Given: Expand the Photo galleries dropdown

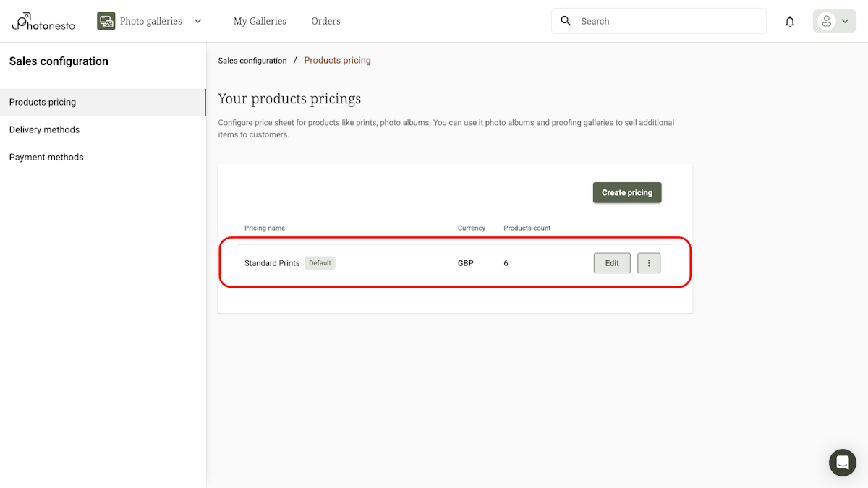Looking at the screenshot, I should (x=197, y=21).
